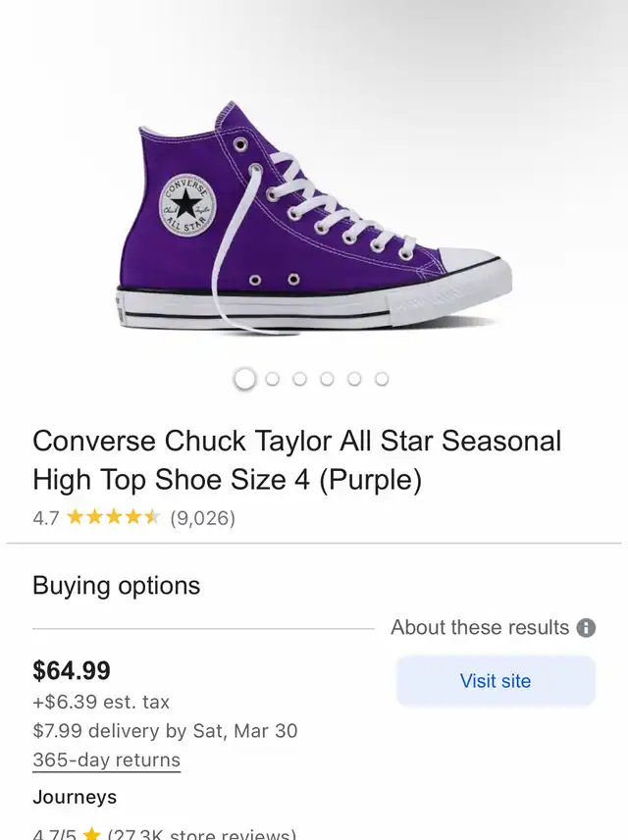Click the five-star product rating icons
The width and height of the screenshot is (628, 840).
tap(114, 517)
